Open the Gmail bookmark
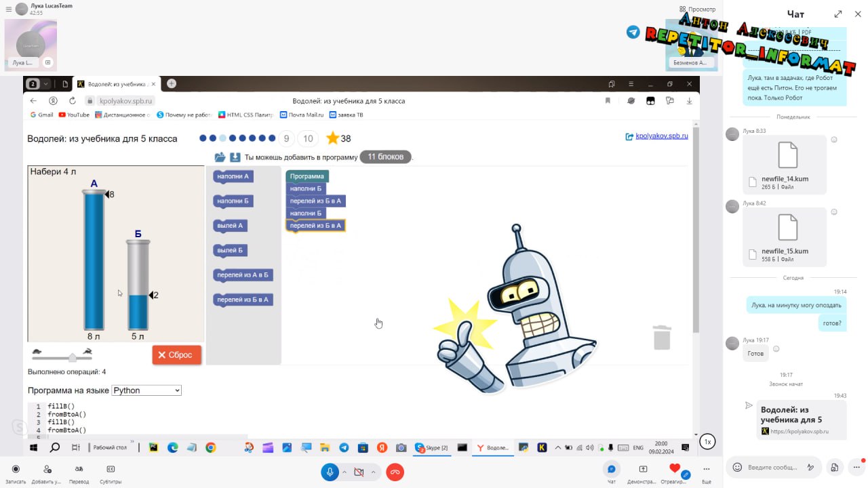This screenshot has height=488, width=868. pos(41,115)
